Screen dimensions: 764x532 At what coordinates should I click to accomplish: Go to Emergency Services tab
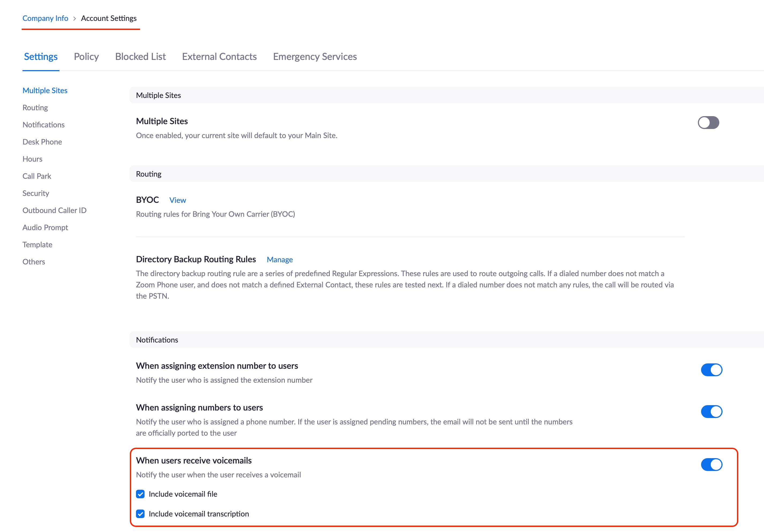click(315, 56)
